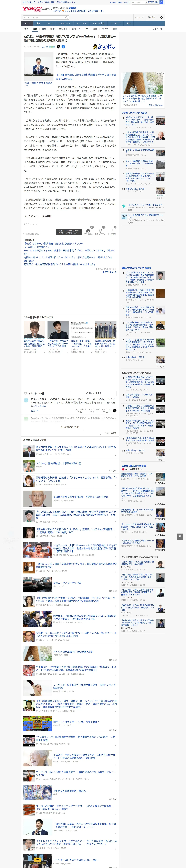The height and width of the screenshot is (868, 186).
Task: Select the トップ main tab
Action: (x=27, y=23)
